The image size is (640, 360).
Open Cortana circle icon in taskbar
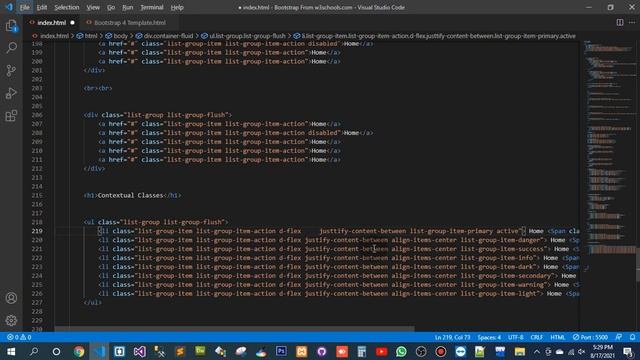click(56, 351)
